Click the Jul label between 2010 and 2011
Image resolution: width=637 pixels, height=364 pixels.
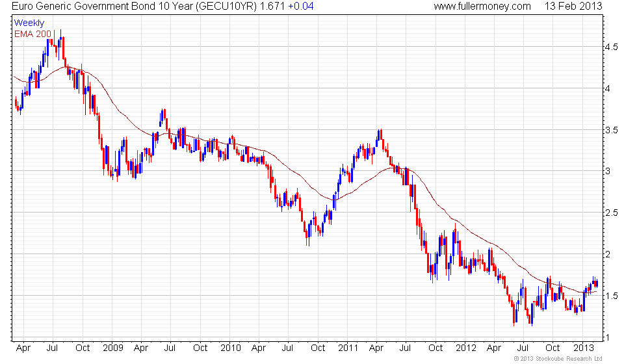(287, 348)
